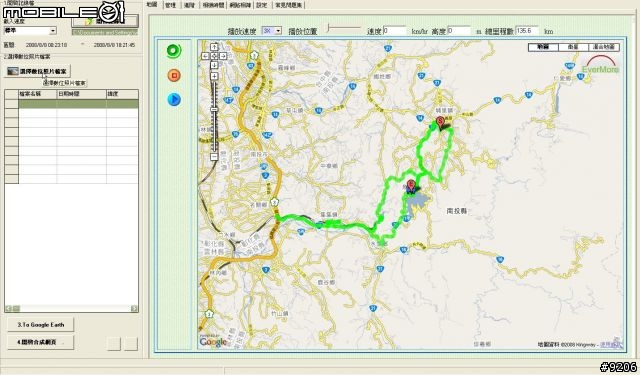640x375 pixels.
Task: Click the red S start marker
Action: (x=440, y=122)
